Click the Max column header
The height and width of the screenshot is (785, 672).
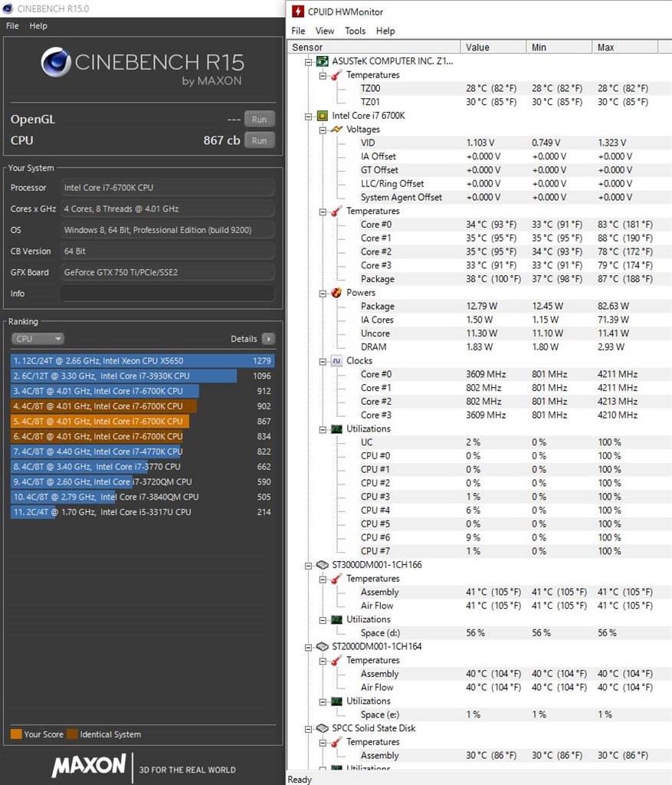[x=625, y=47]
